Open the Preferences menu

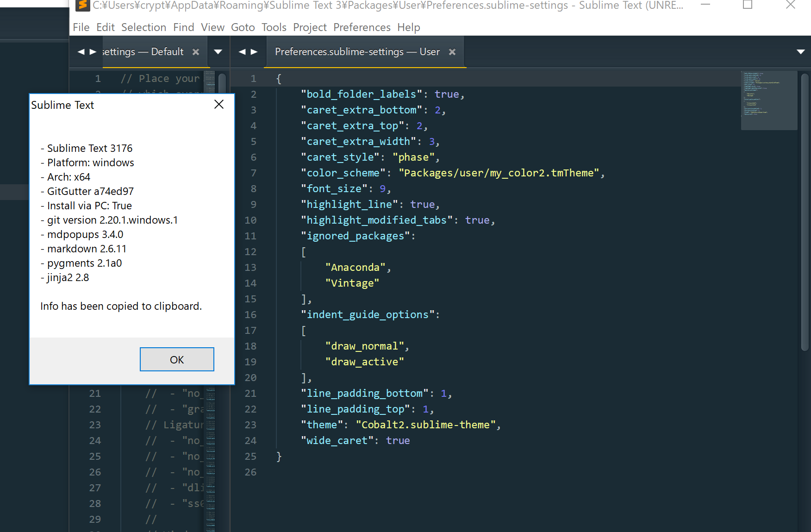tap(362, 27)
